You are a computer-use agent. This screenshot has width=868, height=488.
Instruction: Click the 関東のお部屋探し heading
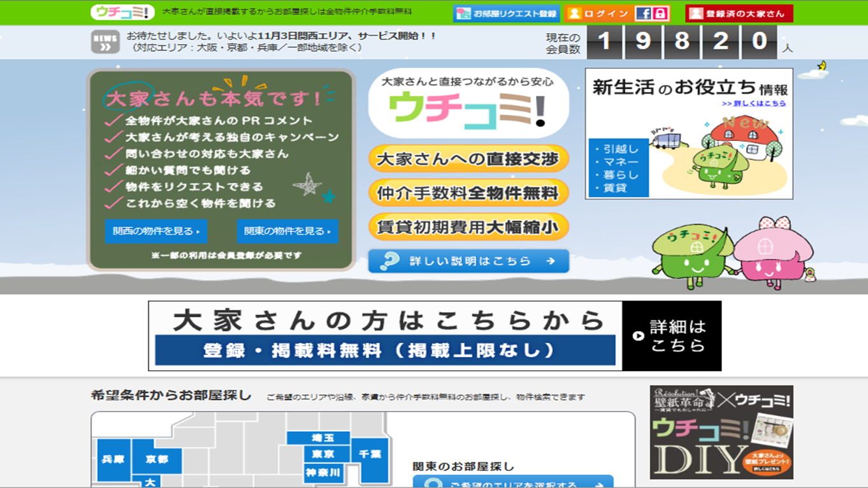463,466
